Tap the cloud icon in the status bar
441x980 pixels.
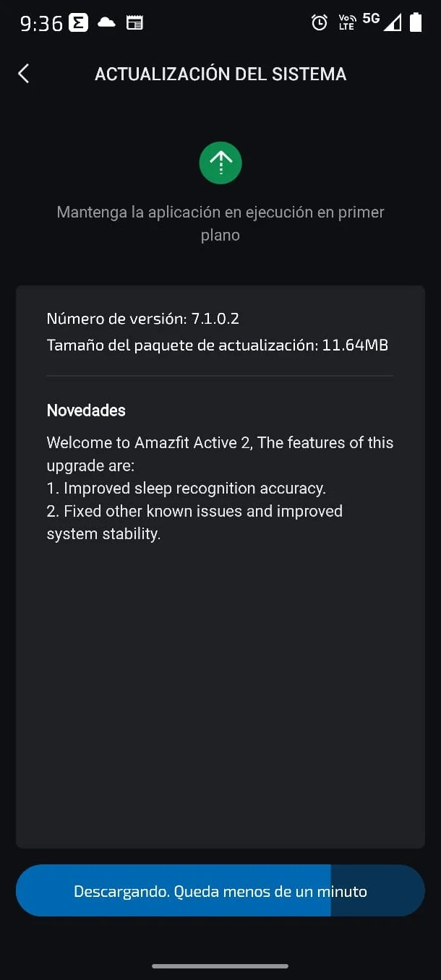[106, 22]
